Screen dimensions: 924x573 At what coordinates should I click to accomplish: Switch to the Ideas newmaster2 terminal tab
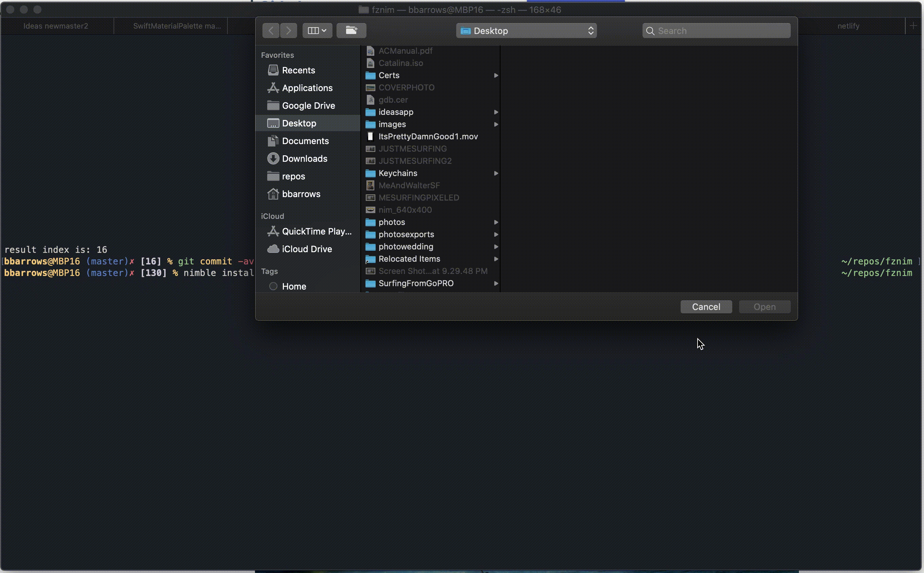click(x=56, y=26)
